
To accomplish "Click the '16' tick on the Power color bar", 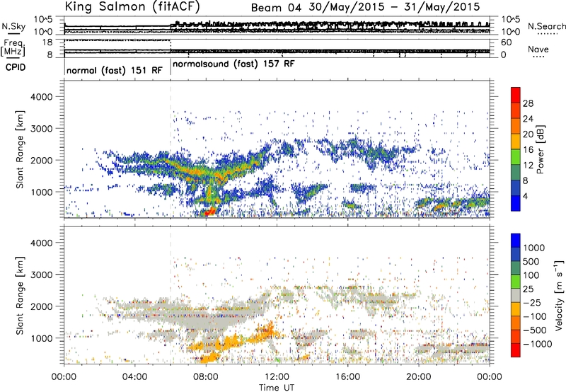I will 528,150.
